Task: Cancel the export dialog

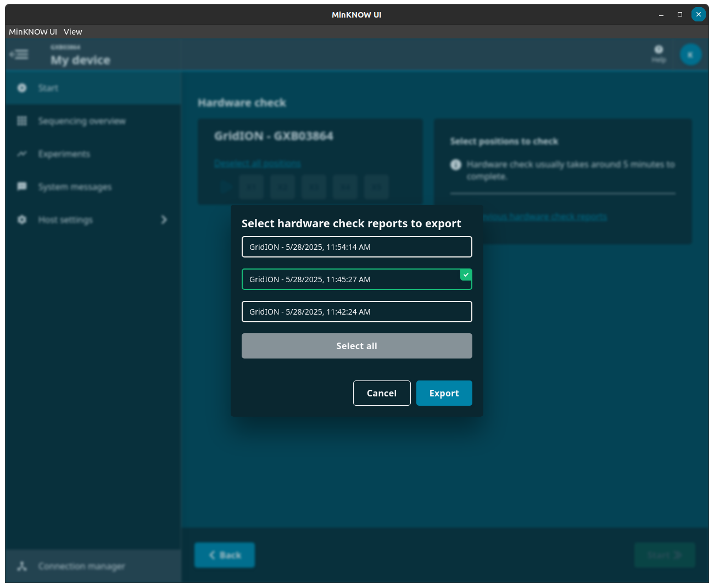Action: [382, 393]
